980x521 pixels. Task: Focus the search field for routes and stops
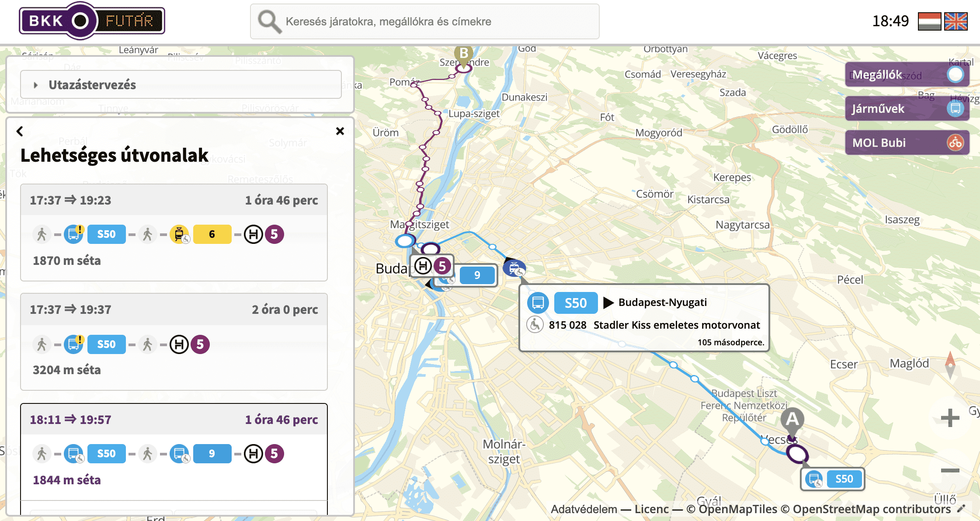[424, 21]
